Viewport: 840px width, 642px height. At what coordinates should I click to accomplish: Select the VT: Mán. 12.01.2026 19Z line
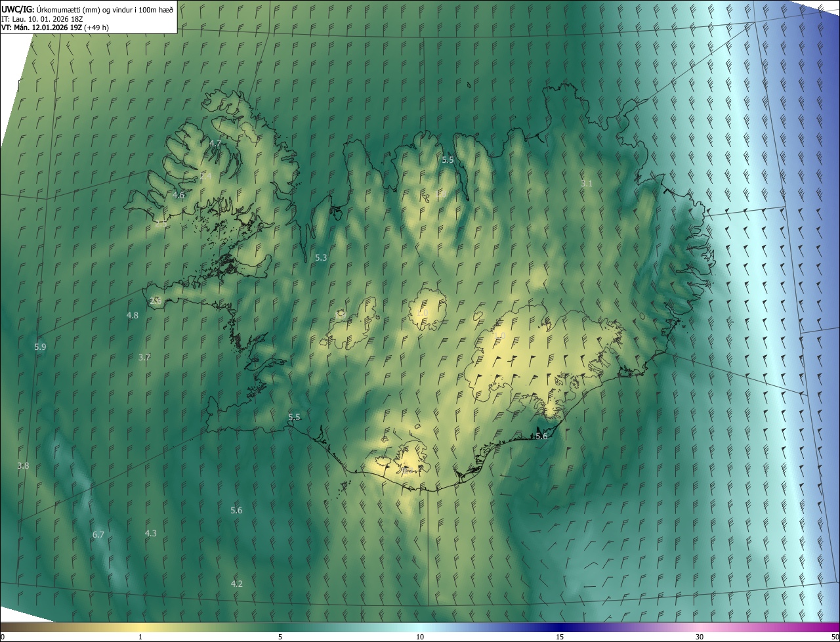tap(54, 28)
